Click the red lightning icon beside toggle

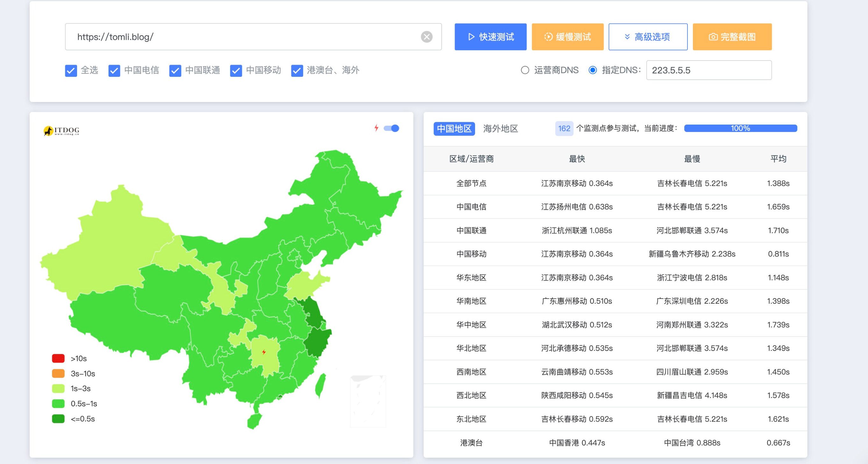click(376, 128)
